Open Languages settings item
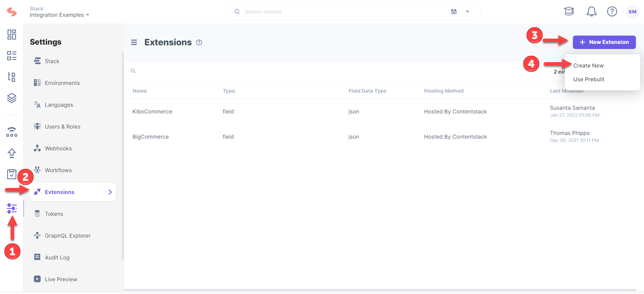Viewport: 644px width, 294px height. click(73, 105)
